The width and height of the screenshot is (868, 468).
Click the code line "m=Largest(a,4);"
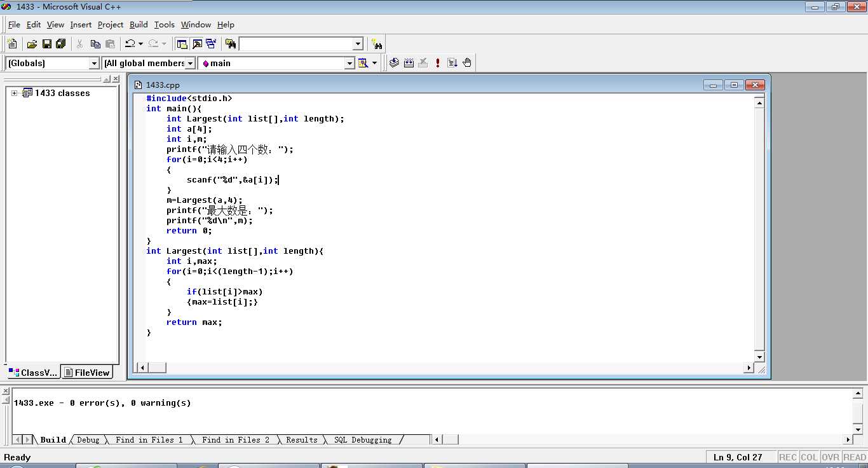(x=205, y=200)
